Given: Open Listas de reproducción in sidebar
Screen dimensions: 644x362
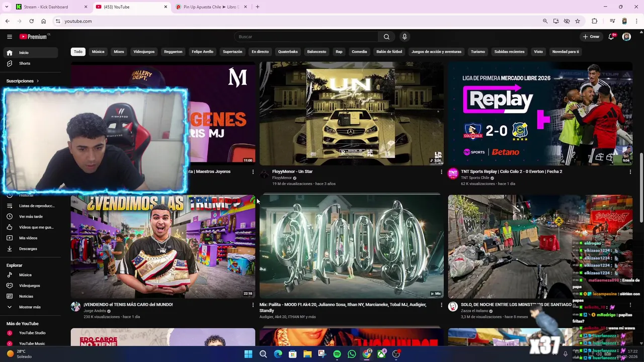Looking at the screenshot, I should pos(30,206).
